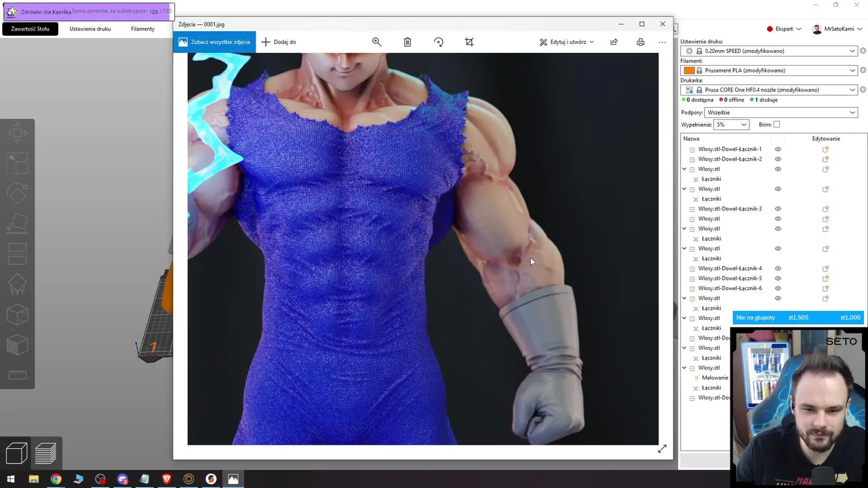868x488 pixels.
Task: Select the crop tool in Photos
Action: [x=469, y=42]
